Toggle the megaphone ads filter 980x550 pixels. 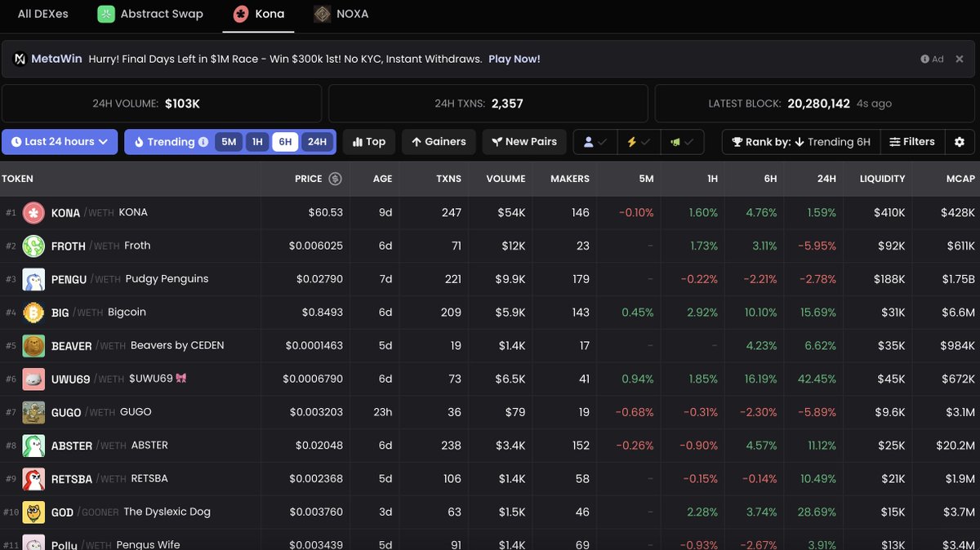coord(682,142)
